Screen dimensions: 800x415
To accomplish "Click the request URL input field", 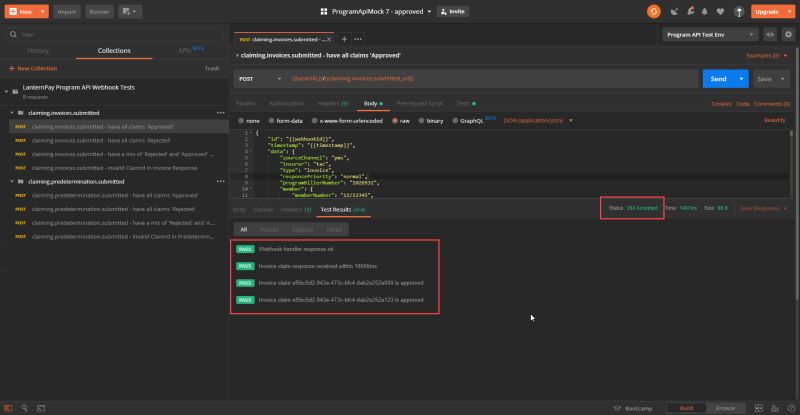I will click(x=492, y=79).
